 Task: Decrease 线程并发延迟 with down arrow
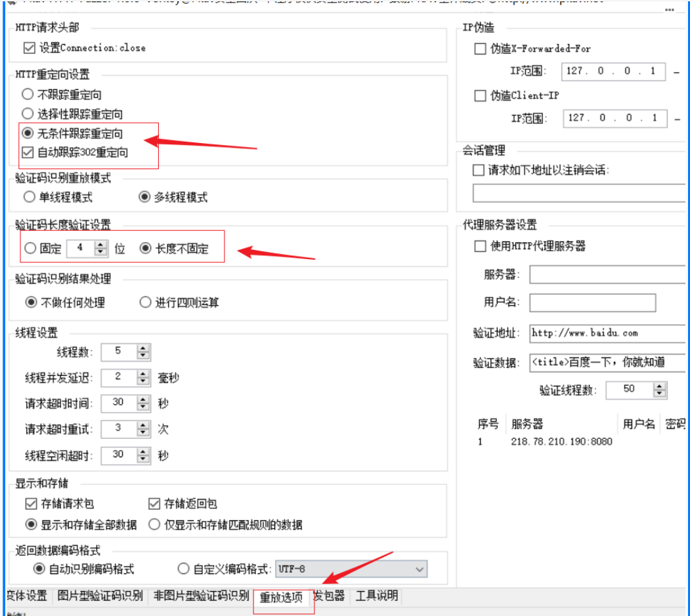pyautogui.click(x=143, y=381)
